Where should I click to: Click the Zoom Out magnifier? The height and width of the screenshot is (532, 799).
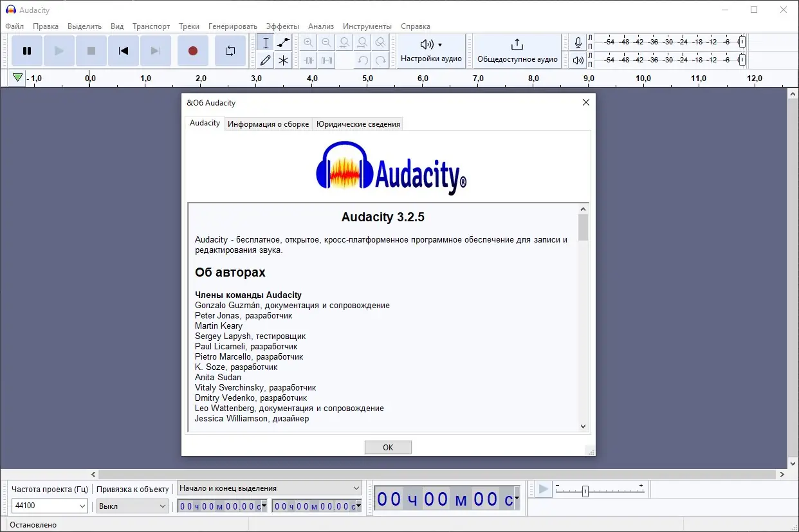point(327,43)
